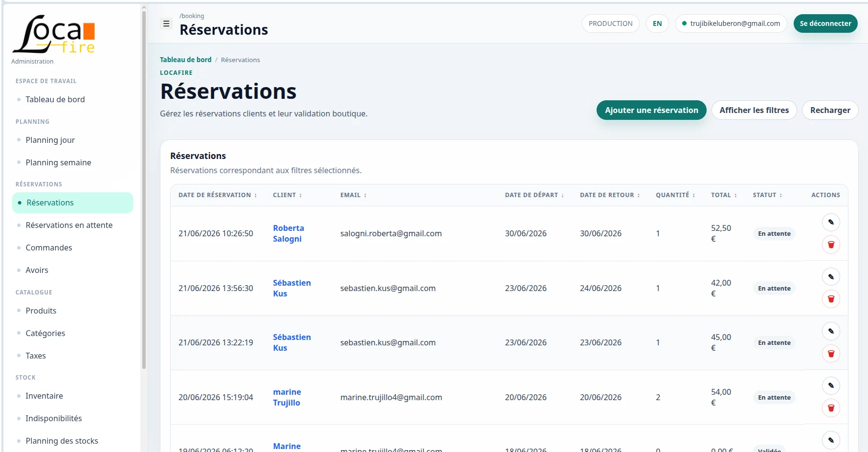Viewport: 868px width, 452px height.
Task: Delete marine Trujillo's 54,00 € reservation trash icon
Action: pyautogui.click(x=831, y=408)
